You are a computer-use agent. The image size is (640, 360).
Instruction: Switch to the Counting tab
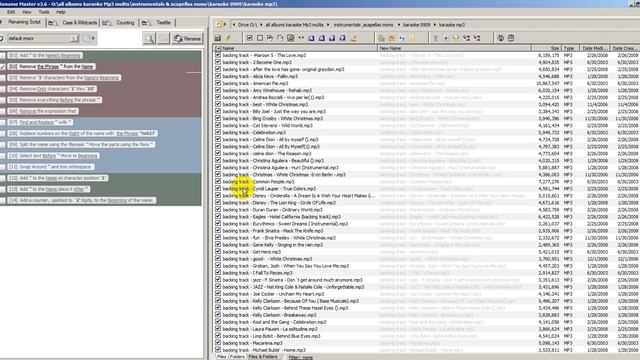click(120, 22)
